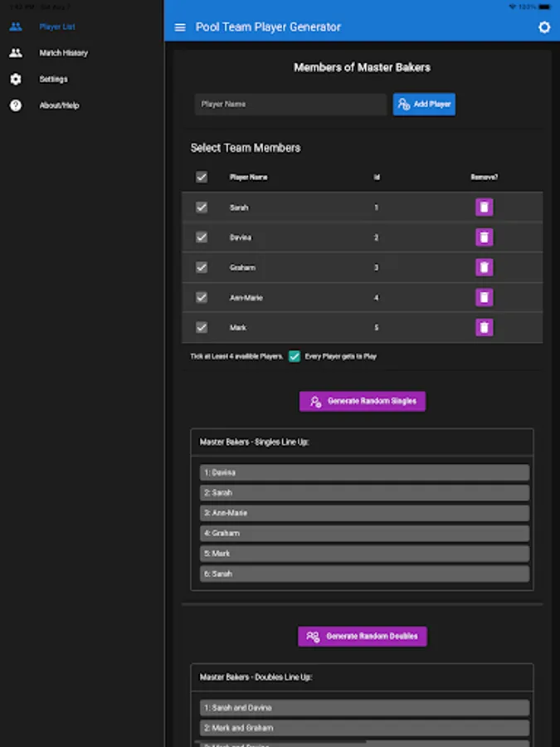Click Generate Random Doubles button

click(363, 637)
